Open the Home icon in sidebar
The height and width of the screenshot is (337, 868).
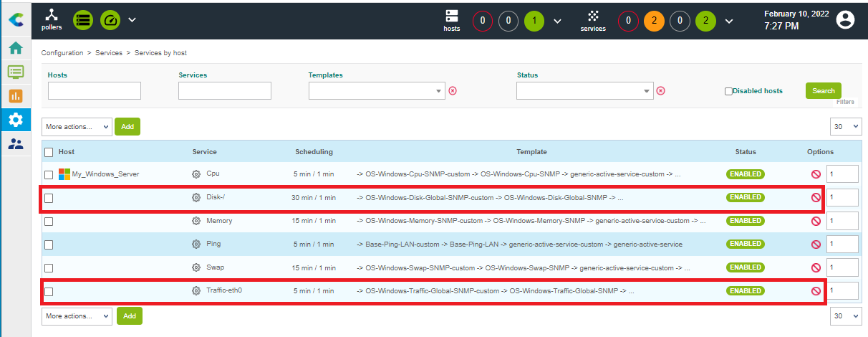pos(15,48)
